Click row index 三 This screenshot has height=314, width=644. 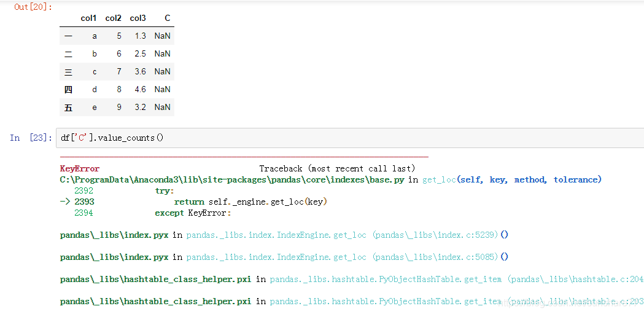69,71
